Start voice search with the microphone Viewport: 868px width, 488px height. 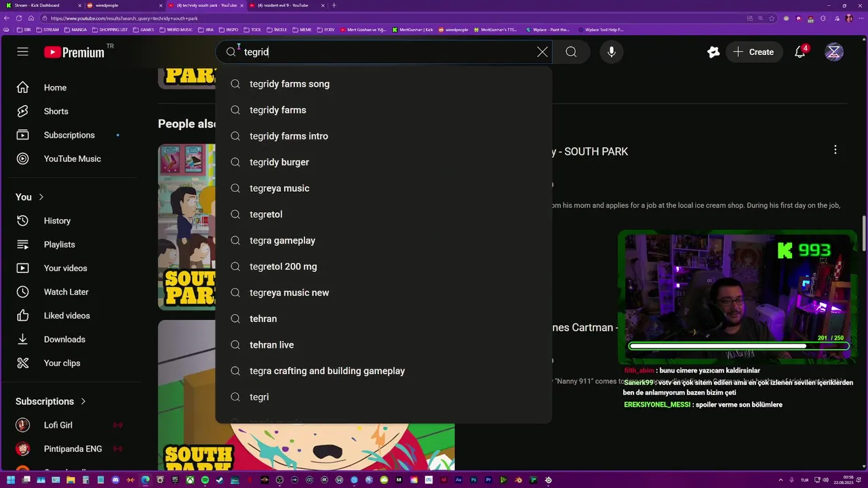pos(612,52)
